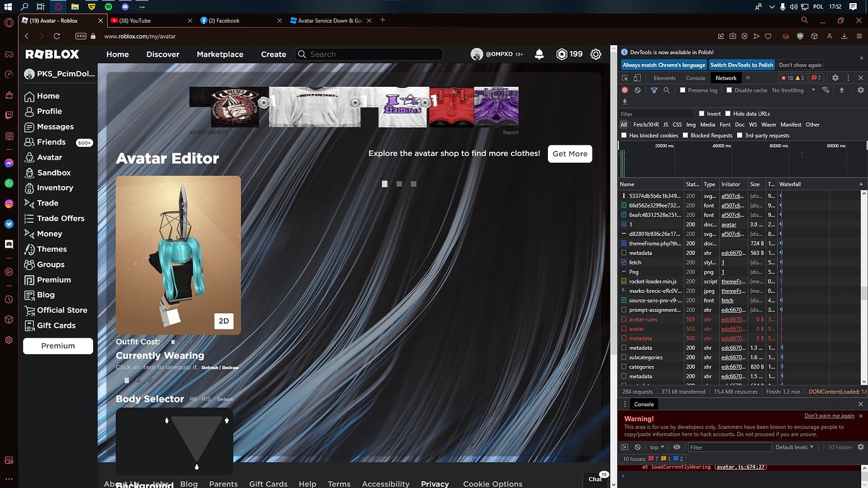Open the Marketplace page from the navigation
Viewport: 868px width, 488px height.
click(220, 54)
